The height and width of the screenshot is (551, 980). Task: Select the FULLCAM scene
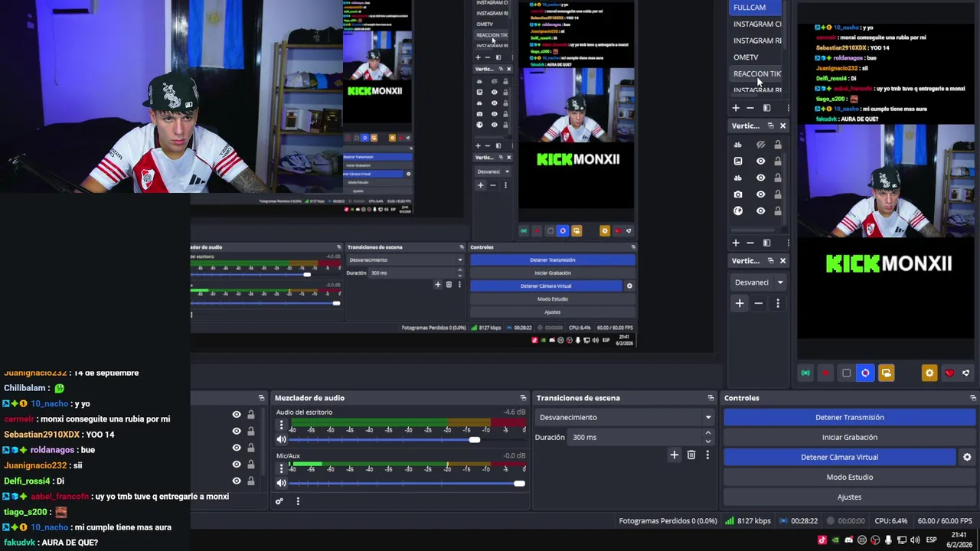click(756, 8)
